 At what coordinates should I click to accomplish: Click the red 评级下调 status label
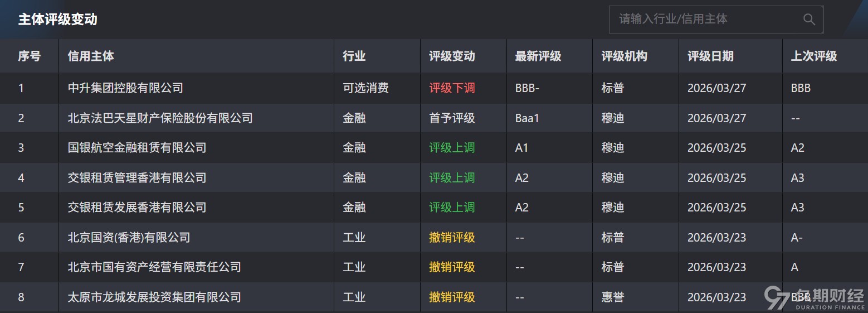452,88
